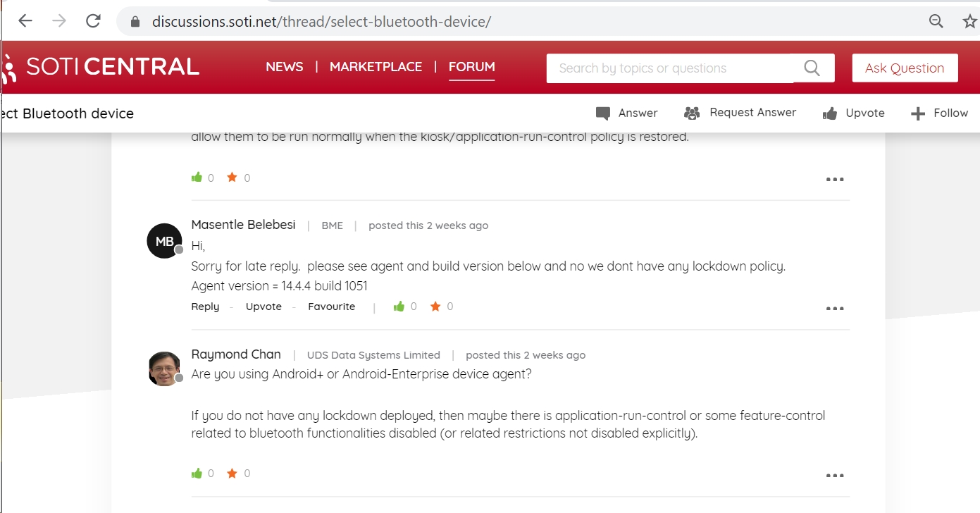Bookmark the page with the star icon

[969, 21]
